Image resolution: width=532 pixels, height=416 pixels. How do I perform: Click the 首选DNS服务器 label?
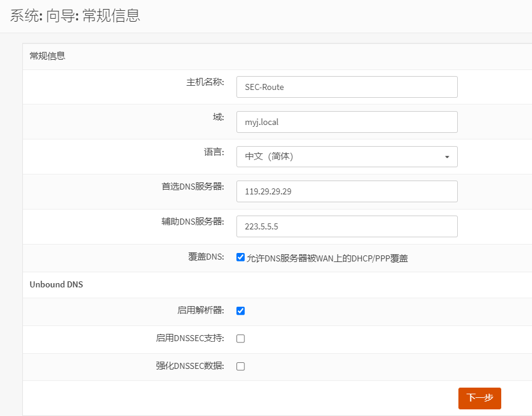click(x=192, y=187)
